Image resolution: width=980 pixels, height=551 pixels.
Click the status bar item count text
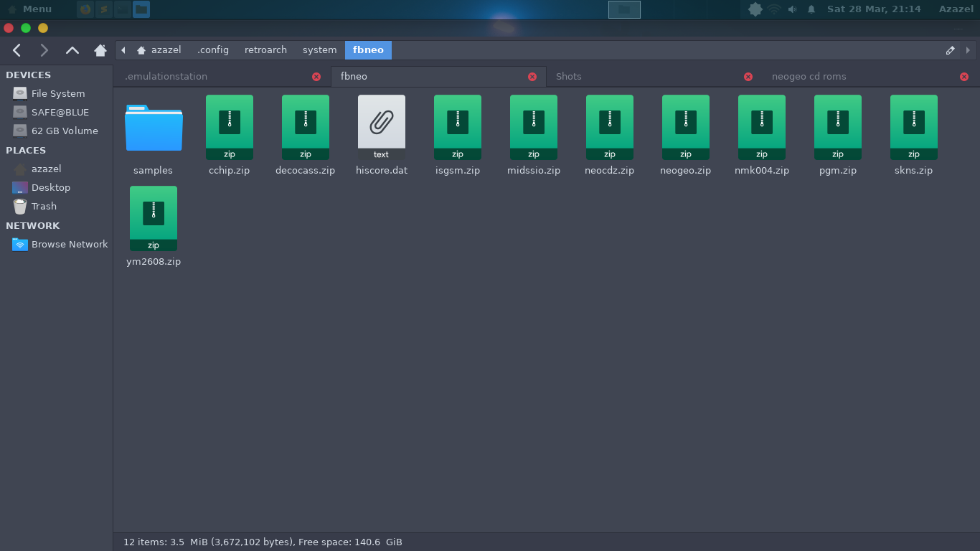pyautogui.click(x=263, y=542)
